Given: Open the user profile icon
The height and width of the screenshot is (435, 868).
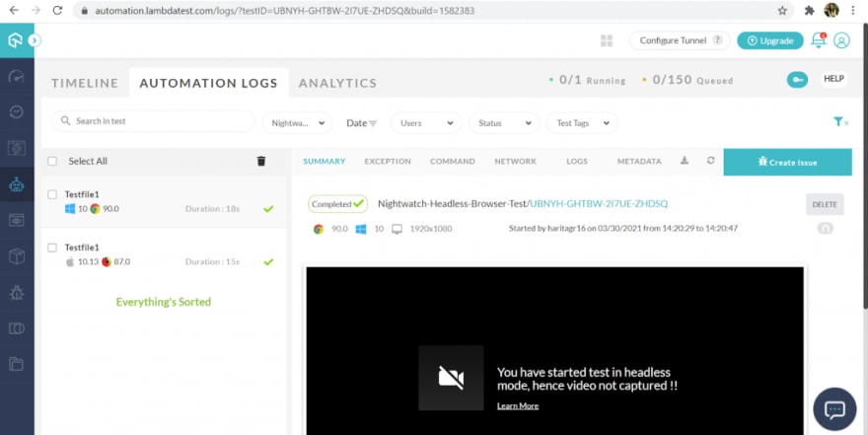Looking at the screenshot, I should (x=841, y=40).
